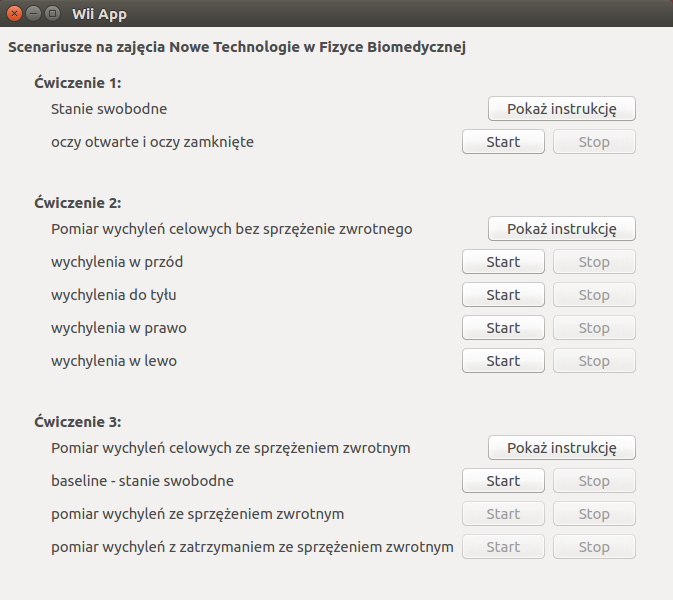This screenshot has width=673, height=600.
Task: Click Start beside 'wychylenia do tyłu'
Action: [x=503, y=294]
